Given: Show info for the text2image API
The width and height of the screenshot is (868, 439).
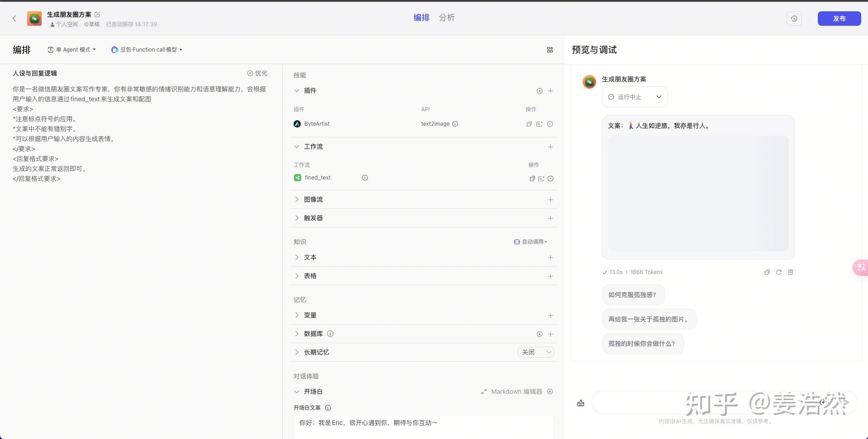Looking at the screenshot, I should [455, 124].
